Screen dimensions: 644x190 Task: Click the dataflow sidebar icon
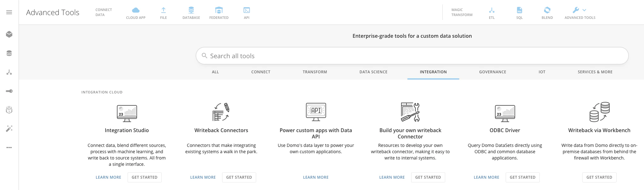(x=9, y=72)
